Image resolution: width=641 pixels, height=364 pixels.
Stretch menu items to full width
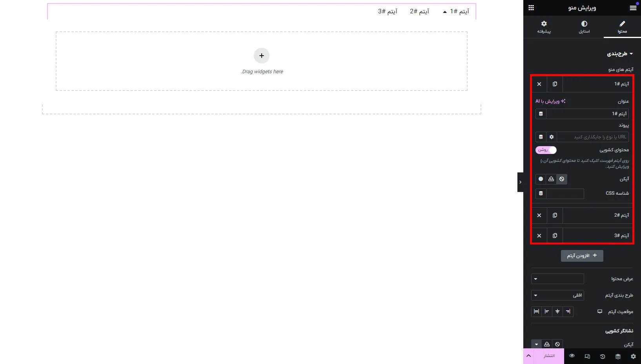(x=536, y=311)
